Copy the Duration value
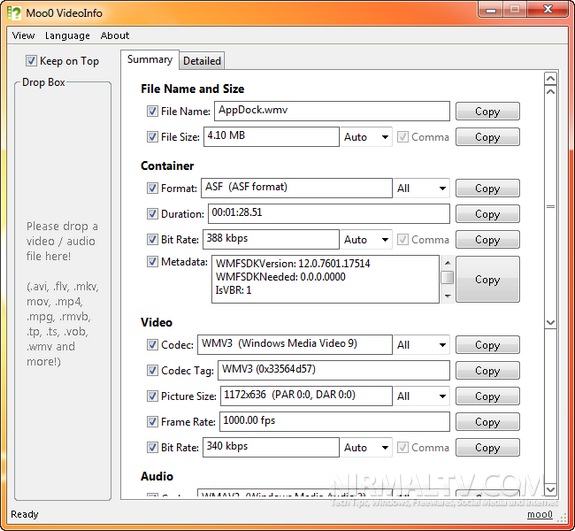Viewport: 575px width, 531px height. coord(487,214)
